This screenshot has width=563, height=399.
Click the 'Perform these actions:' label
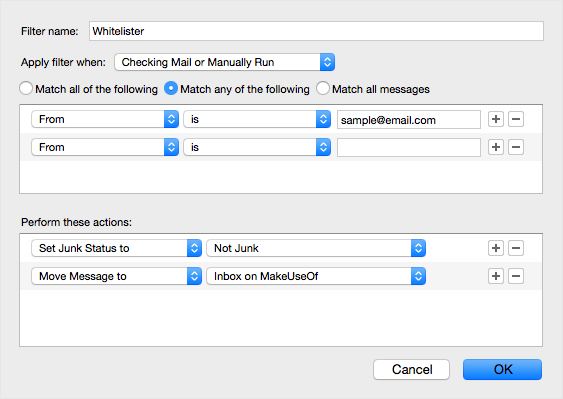pyautogui.click(x=76, y=222)
